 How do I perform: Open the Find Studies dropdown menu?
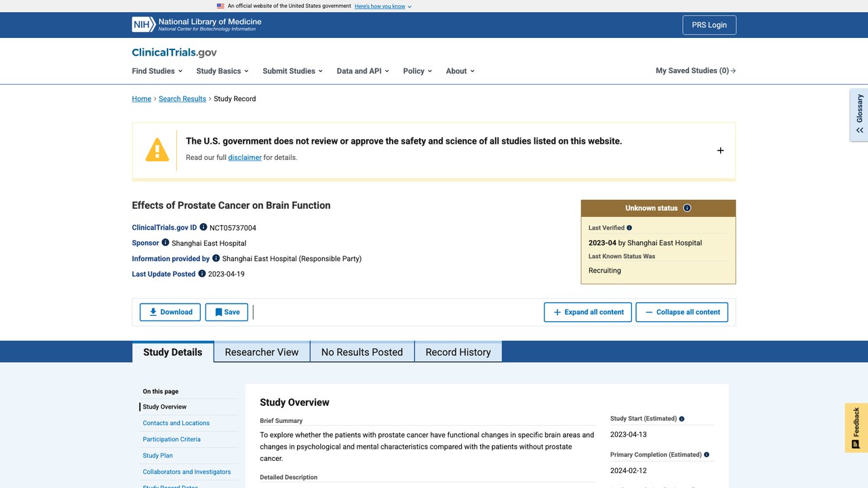157,70
